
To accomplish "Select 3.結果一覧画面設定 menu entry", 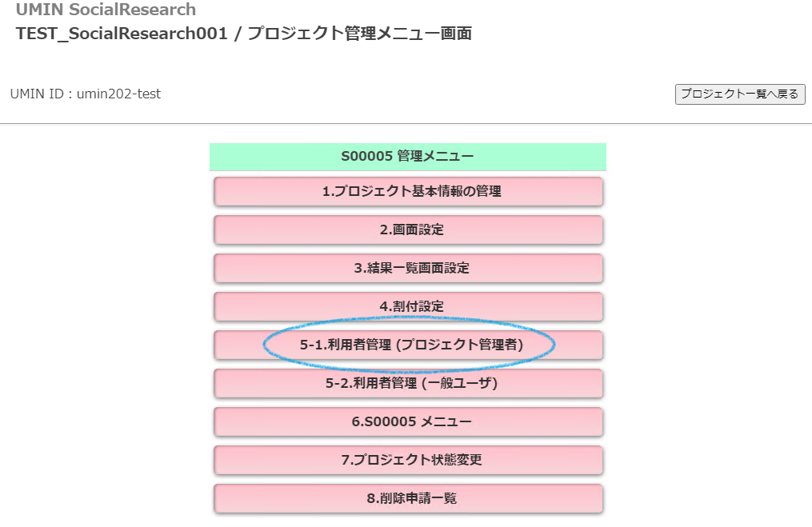I will [408, 269].
